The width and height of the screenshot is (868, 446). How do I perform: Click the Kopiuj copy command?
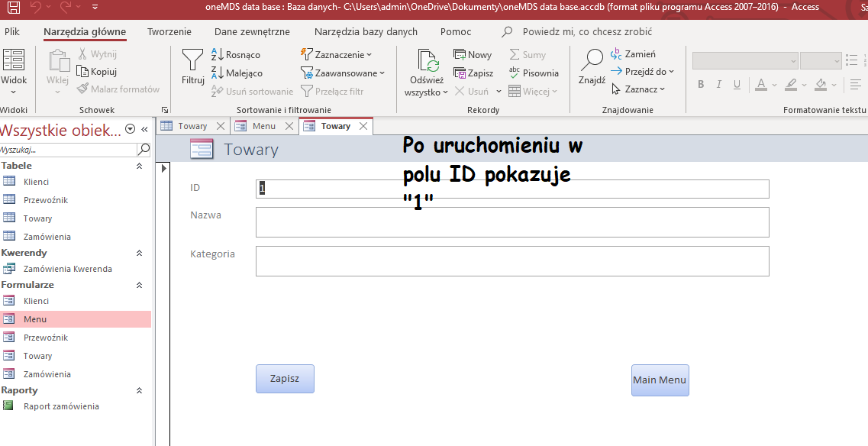97,72
